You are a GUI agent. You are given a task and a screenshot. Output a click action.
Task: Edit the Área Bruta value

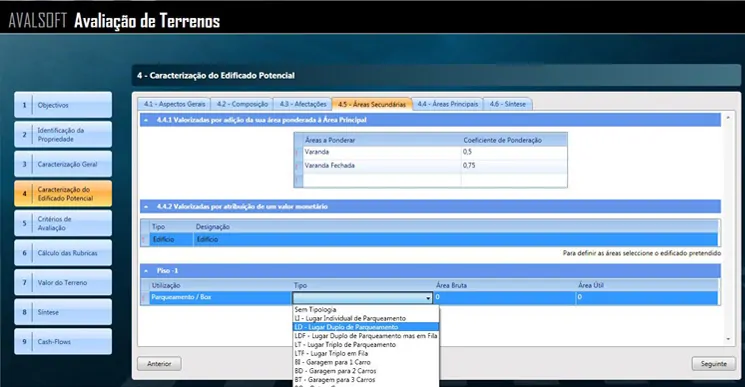coord(505,297)
